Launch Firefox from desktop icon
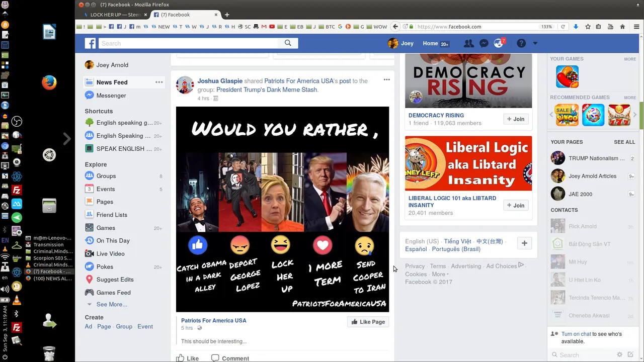The height and width of the screenshot is (362, 644). 49,82
